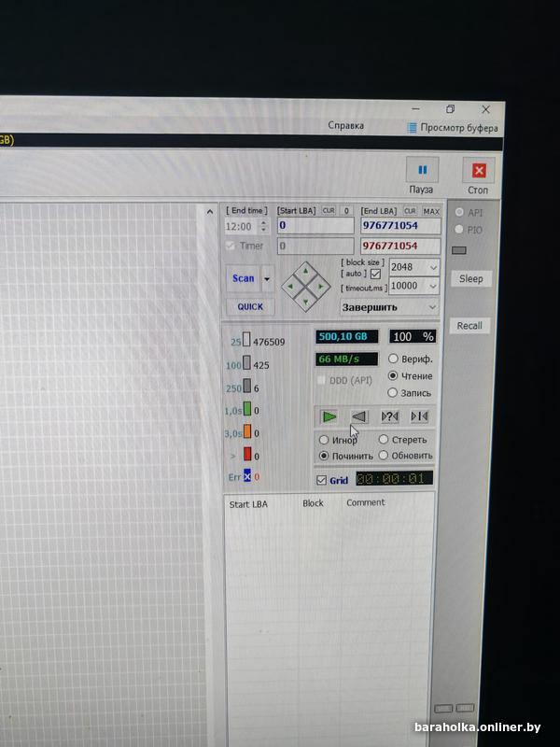Open Просмотр буфера viewer
Screen dimensions: 560x747
[453, 128]
